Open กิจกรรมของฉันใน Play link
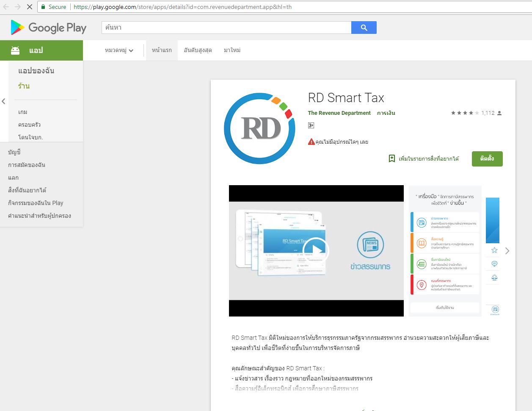This screenshot has height=411, width=532. pos(36,203)
